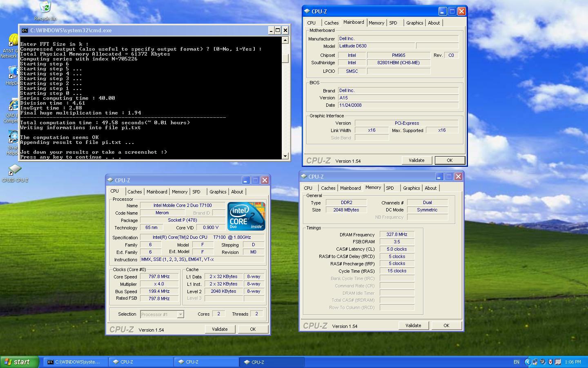588x368 pixels.
Task: Click the PCI-Express version field
Action: click(x=407, y=123)
